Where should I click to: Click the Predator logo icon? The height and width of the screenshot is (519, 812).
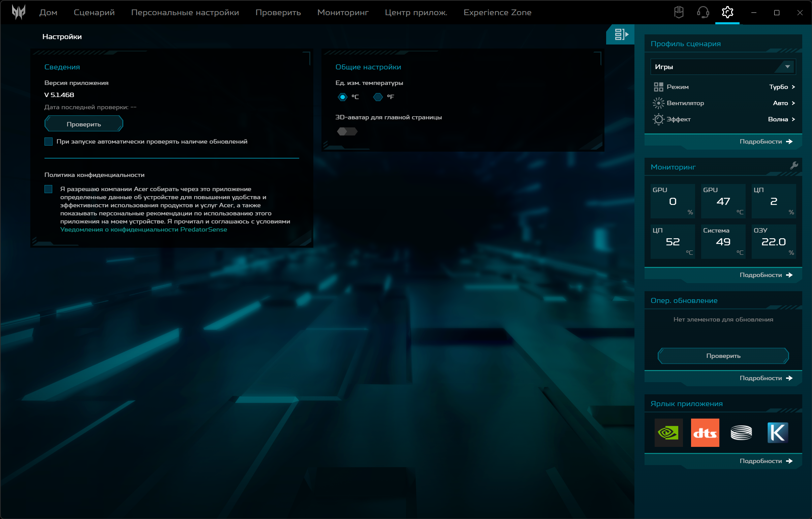[x=19, y=12]
